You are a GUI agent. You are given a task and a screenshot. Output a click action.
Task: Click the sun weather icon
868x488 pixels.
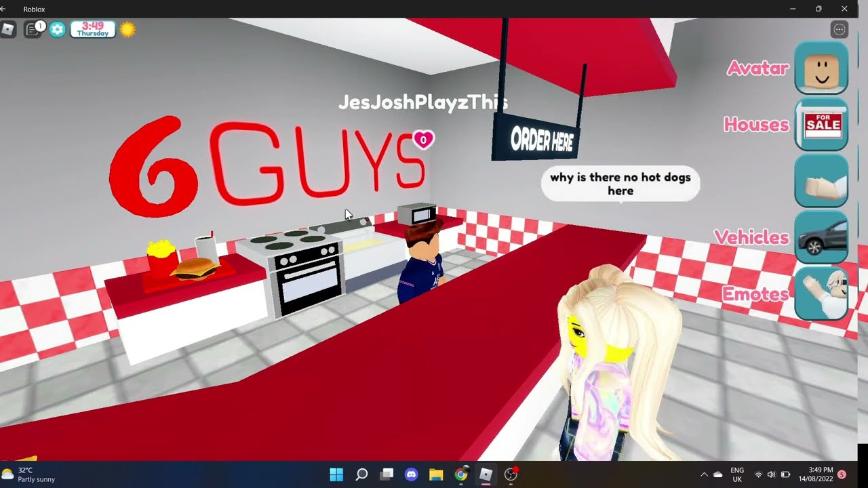click(127, 29)
